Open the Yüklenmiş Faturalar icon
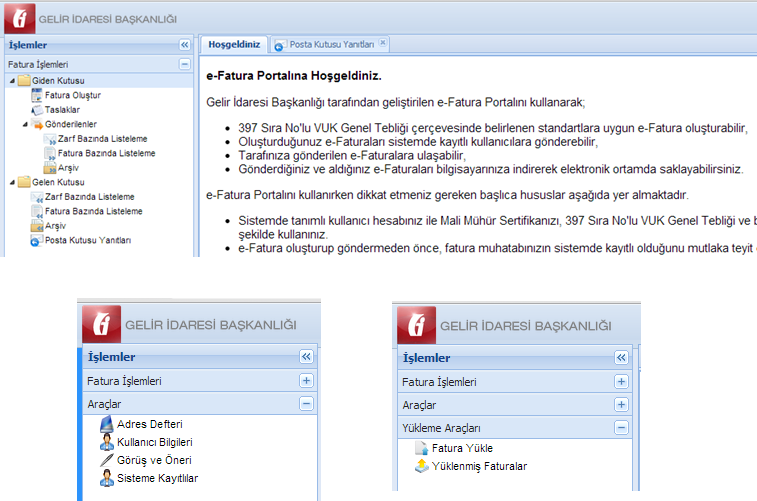This screenshot has width=757, height=501. 421,466
